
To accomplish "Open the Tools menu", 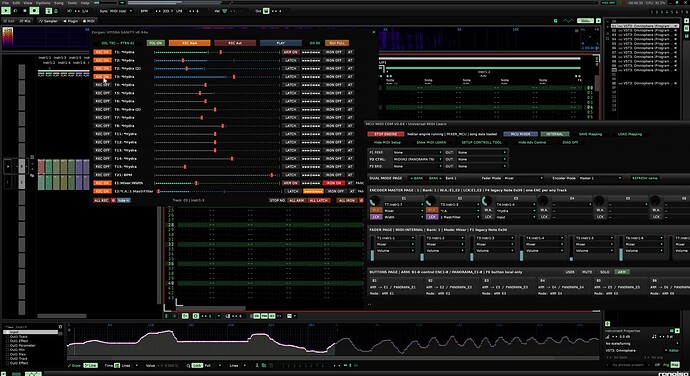I will click(72, 3).
